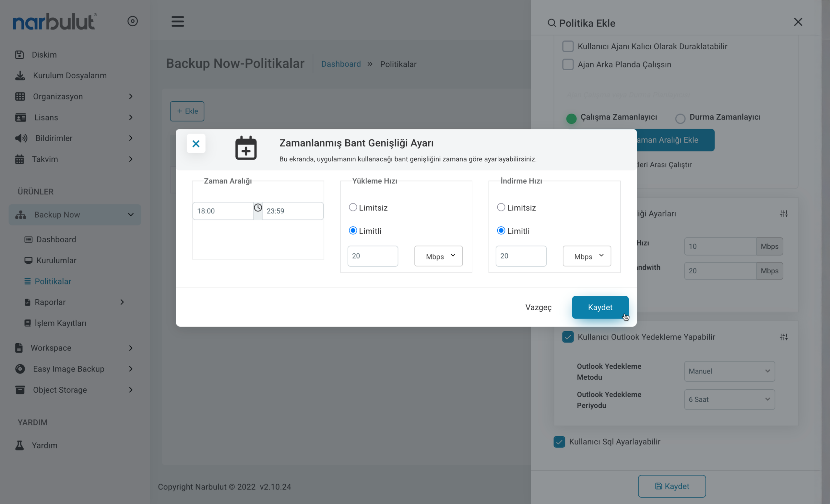This screenshot has height=504, width=830.
Task: Click the Kurulum Dosyalarım download icon
Action: pos(20,76)
